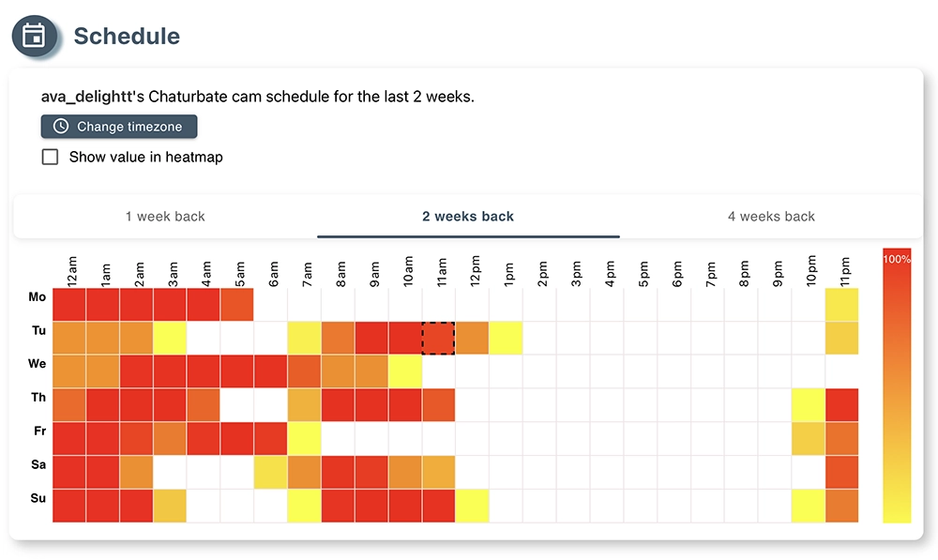Select the Friday 6am heatmap cell
This screenshot has height=560, width=938.
point(270,439)
